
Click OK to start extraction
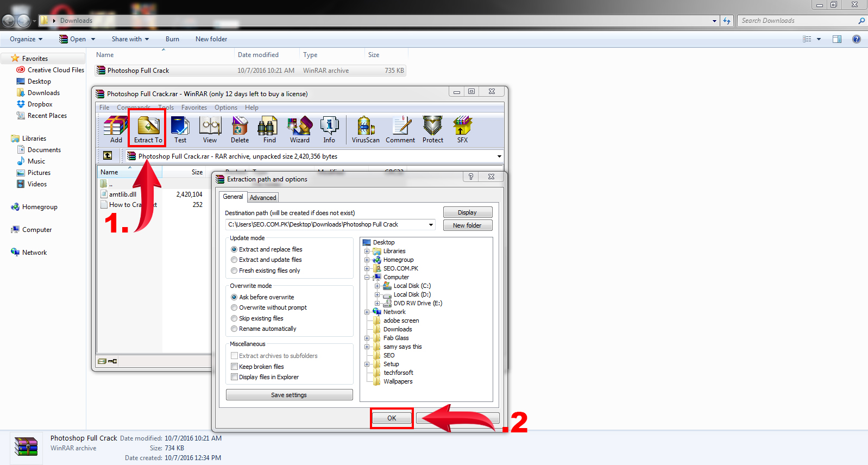[392, 418]
